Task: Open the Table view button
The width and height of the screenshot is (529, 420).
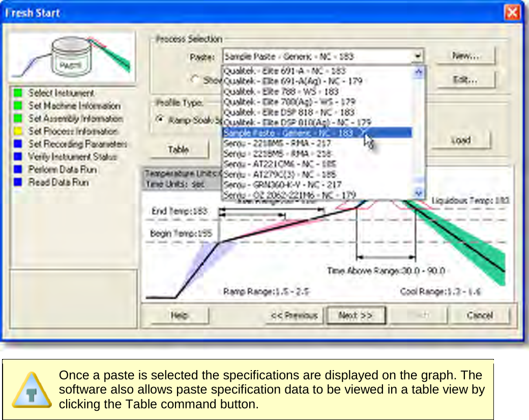Action: (179, 149)
